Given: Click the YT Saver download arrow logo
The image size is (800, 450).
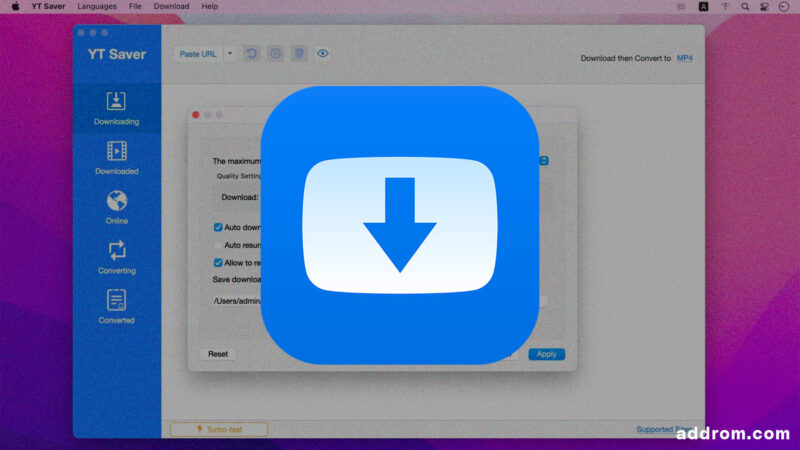Looking at the screenshot, I should (399, 225).
